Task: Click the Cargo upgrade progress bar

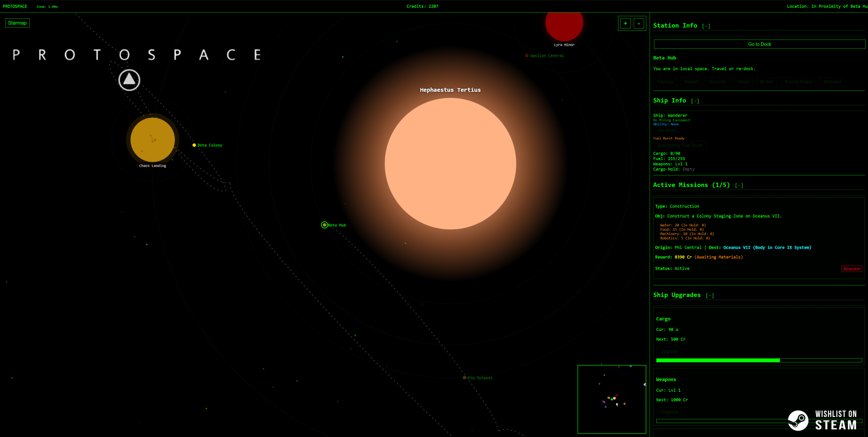Action: 759,360
